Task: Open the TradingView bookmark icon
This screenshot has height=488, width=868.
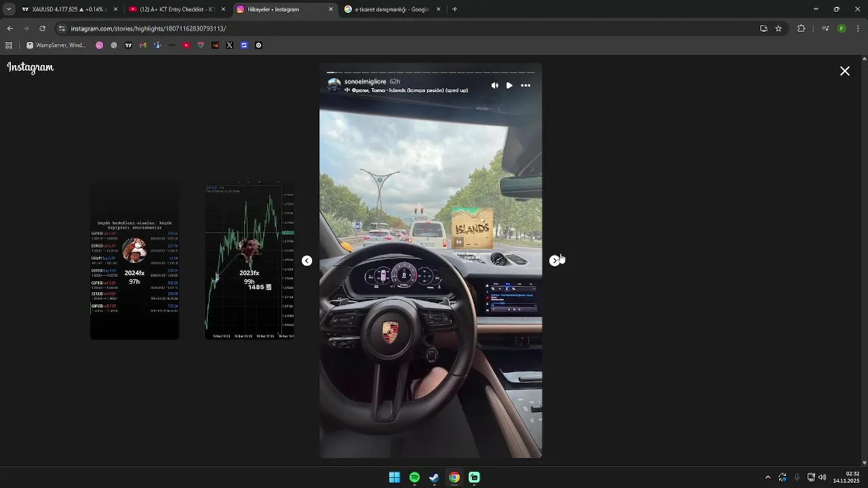Action: tap(128, 45)
